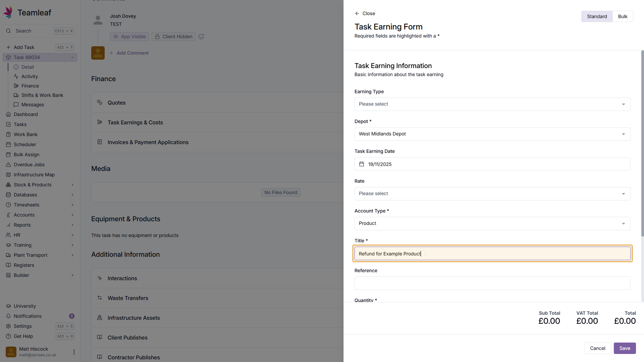644x362 pixels.
Task: Go to the Dashboard menu item
Action: (x=26, y=114)
